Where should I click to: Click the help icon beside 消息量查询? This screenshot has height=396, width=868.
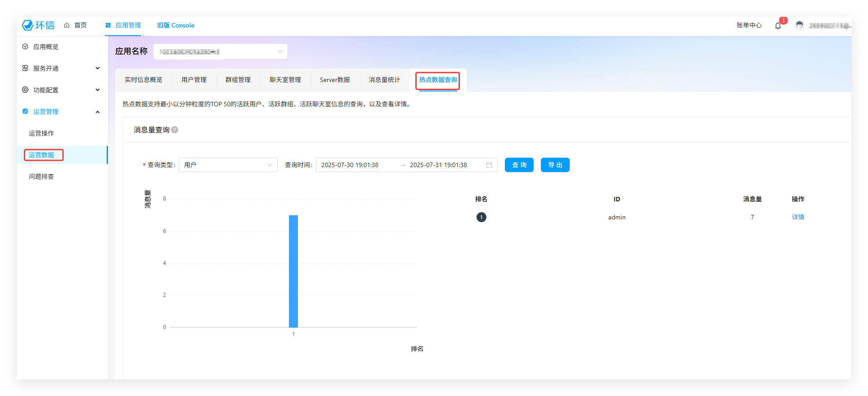(x=175, y=130)
